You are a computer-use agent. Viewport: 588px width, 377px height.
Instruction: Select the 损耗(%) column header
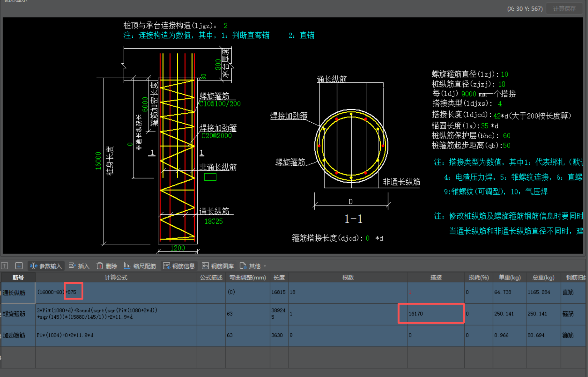click(479, 277)
